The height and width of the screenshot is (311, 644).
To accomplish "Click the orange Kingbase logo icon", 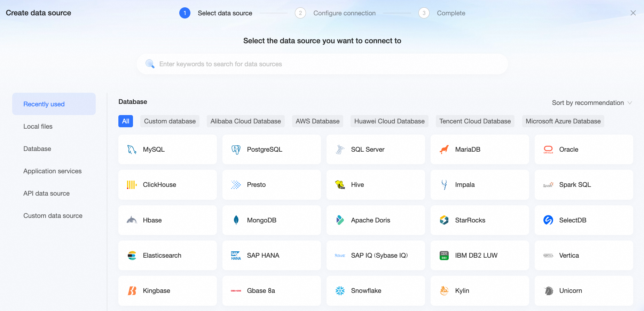I will [x=132, y=291].
